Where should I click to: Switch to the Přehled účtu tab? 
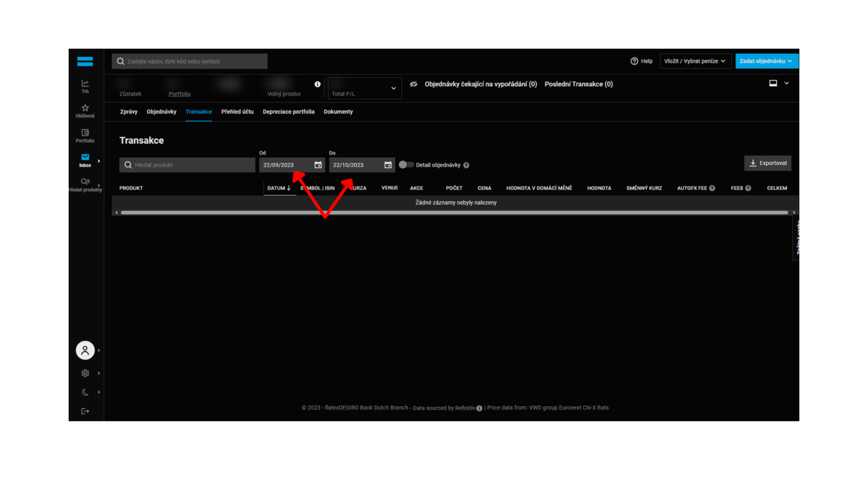pyautogui.click(x=237, y=112)
